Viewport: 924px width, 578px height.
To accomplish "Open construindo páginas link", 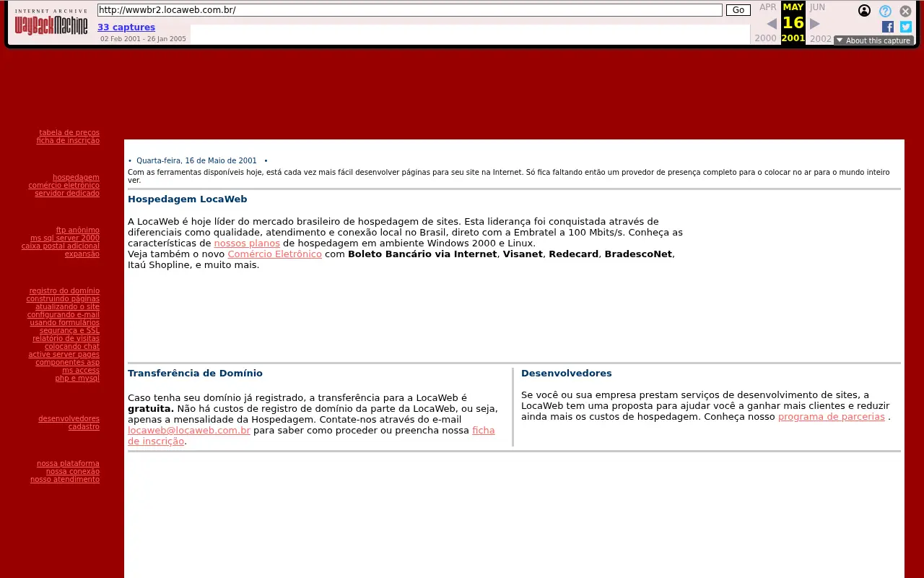I will tap(63, 299).
